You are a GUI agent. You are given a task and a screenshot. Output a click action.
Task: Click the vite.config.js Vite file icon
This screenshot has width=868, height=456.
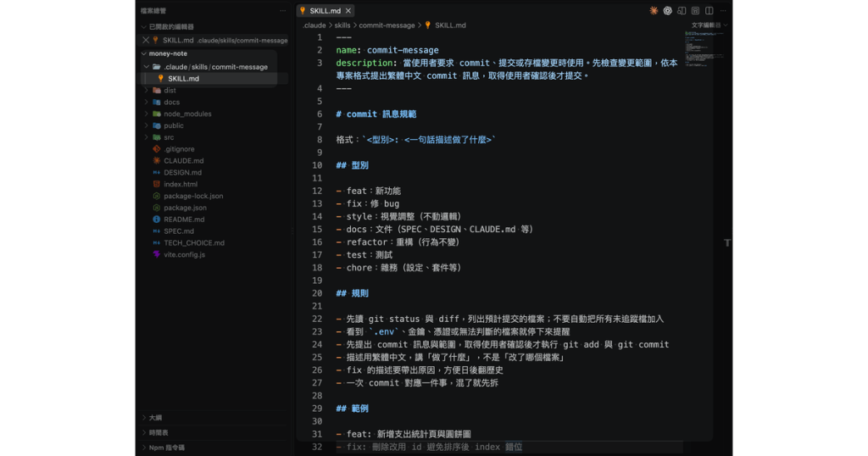point(157,254)
